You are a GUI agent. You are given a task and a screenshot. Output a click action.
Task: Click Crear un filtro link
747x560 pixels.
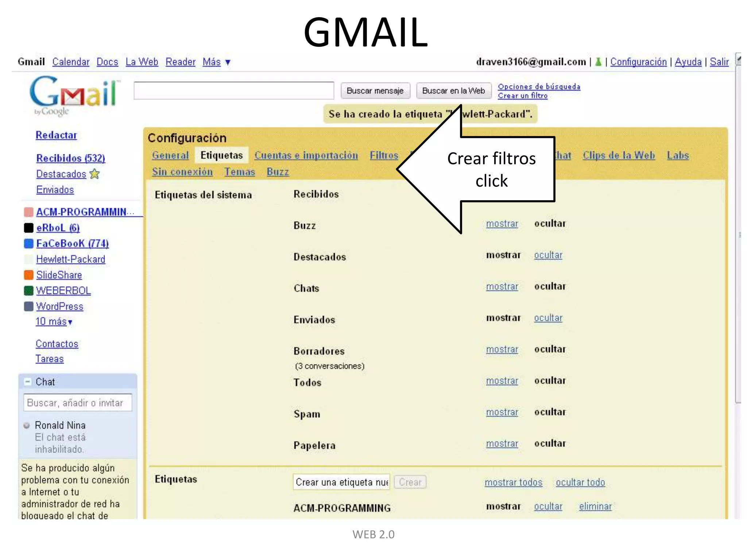pos(523,96)
